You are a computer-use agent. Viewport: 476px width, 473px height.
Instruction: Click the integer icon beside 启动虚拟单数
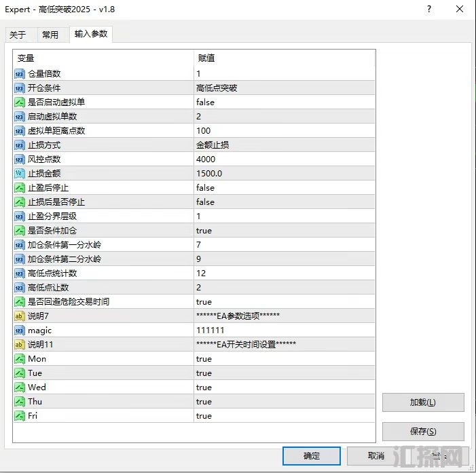click(20, 117)
